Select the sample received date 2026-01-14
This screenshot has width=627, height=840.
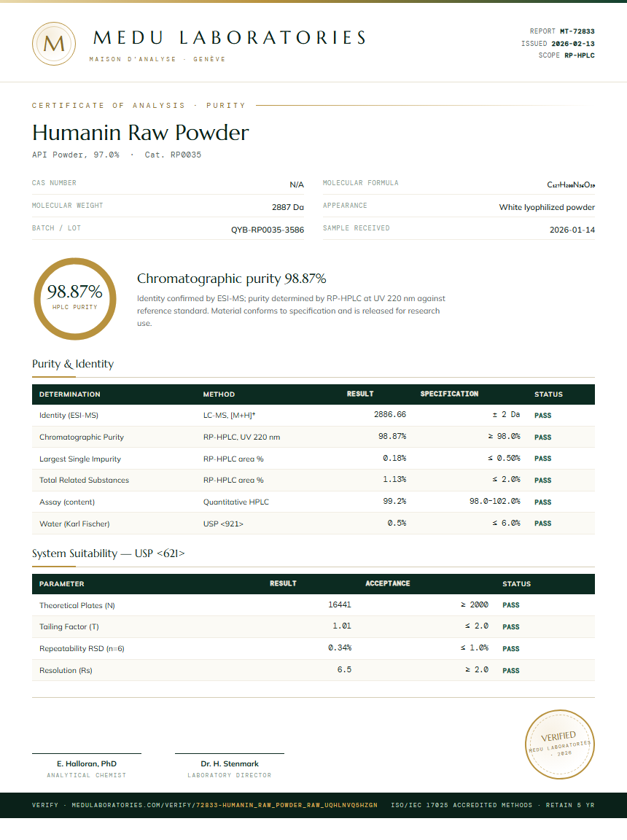[x=572, y=230]
